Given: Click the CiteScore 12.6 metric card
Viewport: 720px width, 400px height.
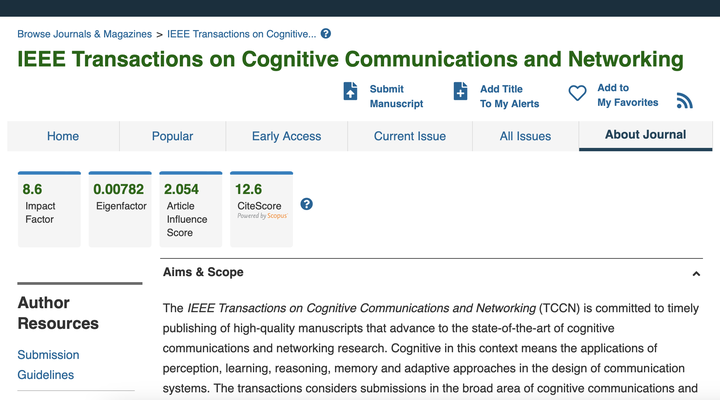Looking at the screenshot, I should (261, 209).
